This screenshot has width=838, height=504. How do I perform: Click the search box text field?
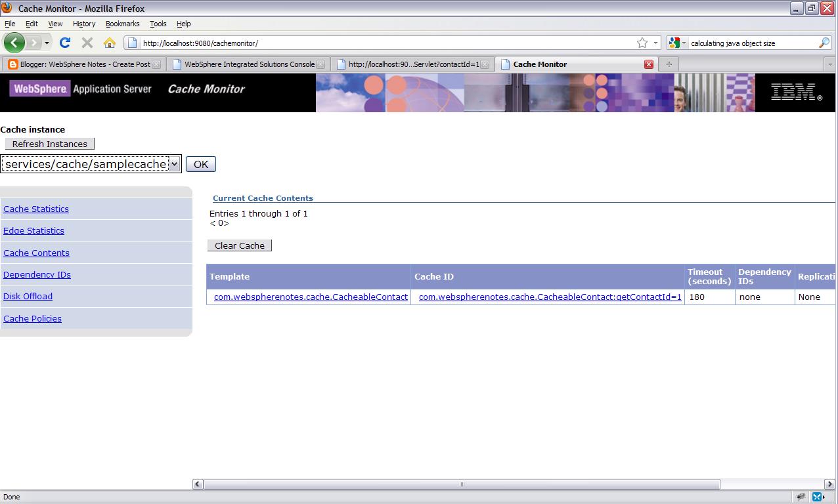tap(752, 43)
